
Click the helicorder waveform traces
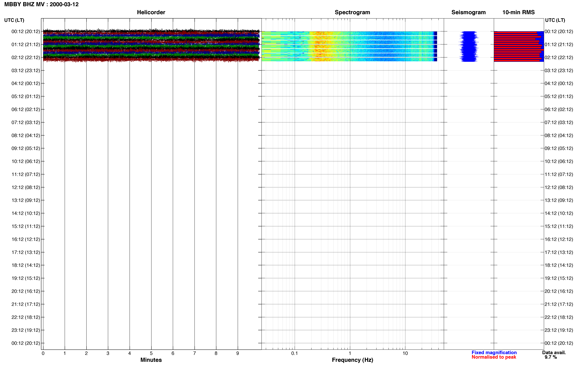pos(151,45)
